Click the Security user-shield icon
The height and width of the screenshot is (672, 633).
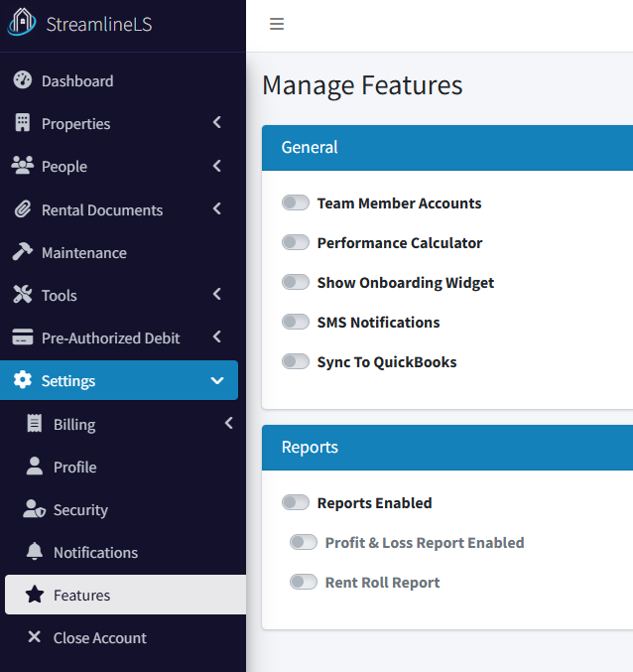pyautogui.click(x=35, y=509)
